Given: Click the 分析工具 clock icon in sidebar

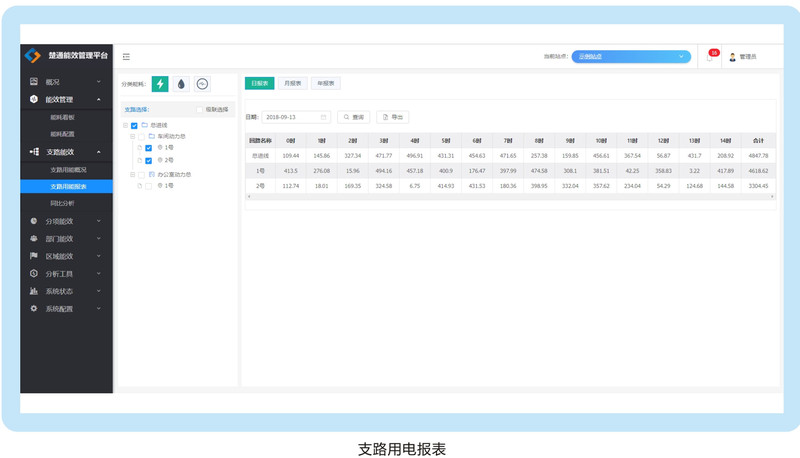Looking at the screenshot, I should coord(34,273).
